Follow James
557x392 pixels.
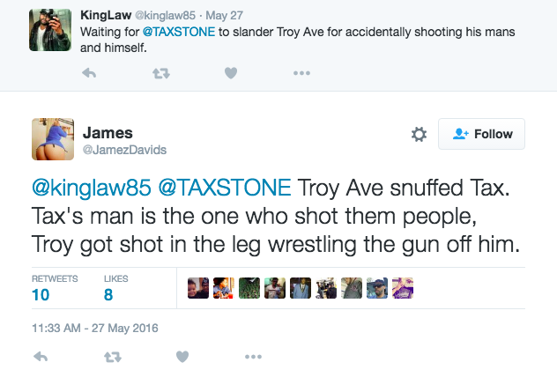point(481,134)
